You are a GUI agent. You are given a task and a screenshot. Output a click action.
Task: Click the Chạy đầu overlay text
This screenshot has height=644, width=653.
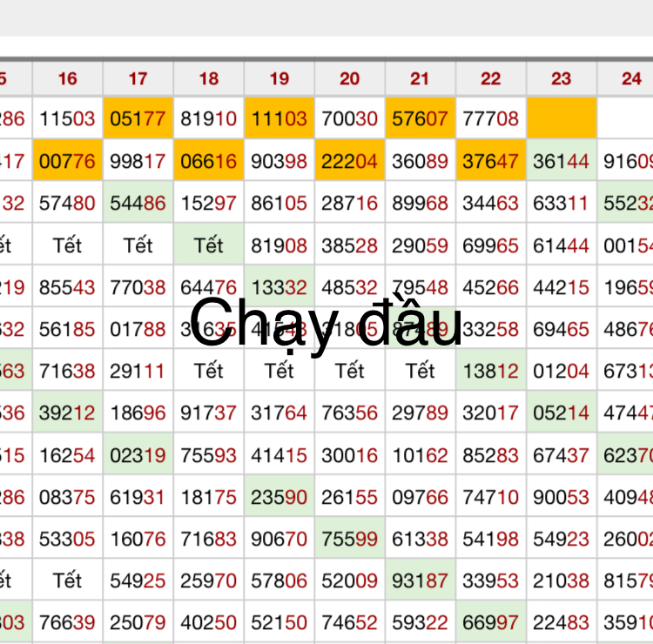(x=326, y=324)
